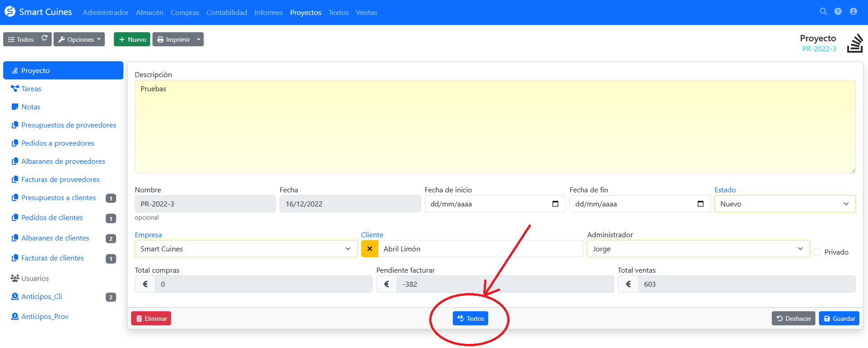The width and height of the screenshot is (868, 348).
Task: Open the Administrador dropdown showing Jorge
Action: pos(698,249)
